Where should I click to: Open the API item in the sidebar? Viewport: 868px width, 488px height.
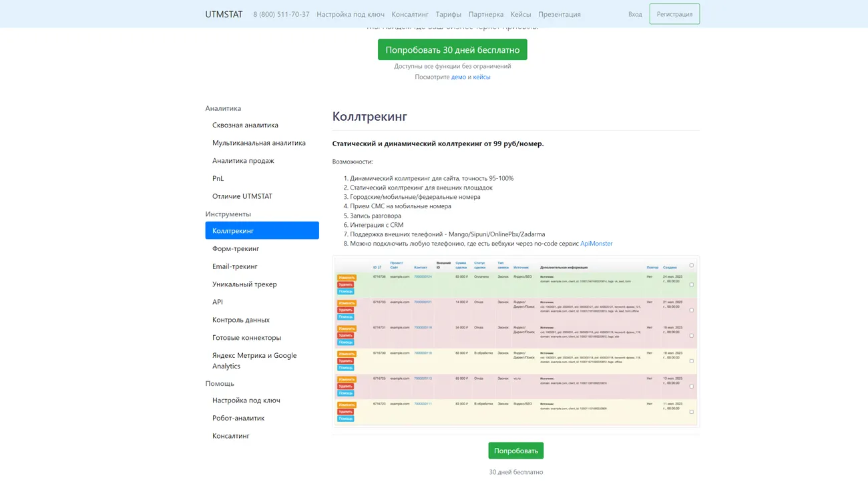tap(218, 302)
